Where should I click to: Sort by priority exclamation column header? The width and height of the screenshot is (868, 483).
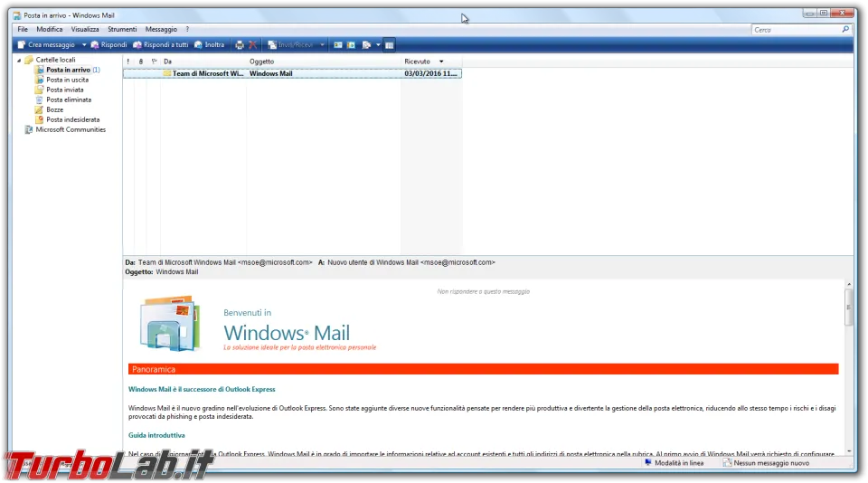point(128,62)
